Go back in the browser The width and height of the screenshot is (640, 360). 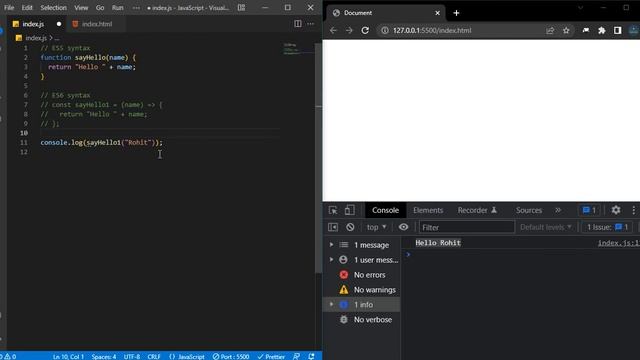(333, 30)
